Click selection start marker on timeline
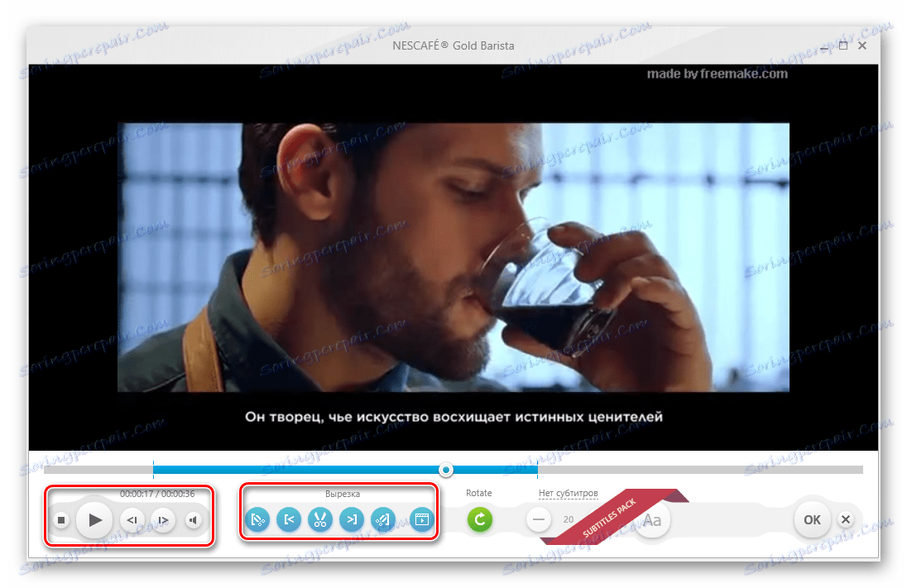The width and height of the screenshot is (907, 588). [x=153, y=470]
